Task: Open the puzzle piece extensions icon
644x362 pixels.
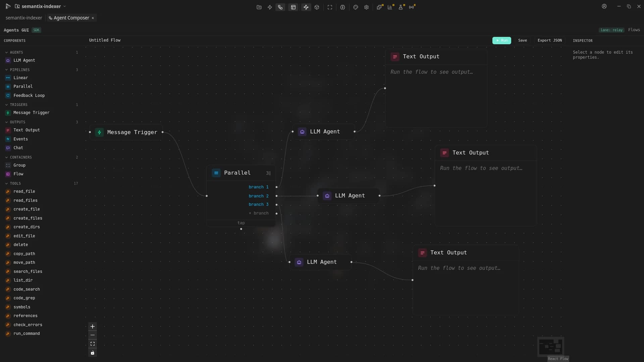Action: 379,7
